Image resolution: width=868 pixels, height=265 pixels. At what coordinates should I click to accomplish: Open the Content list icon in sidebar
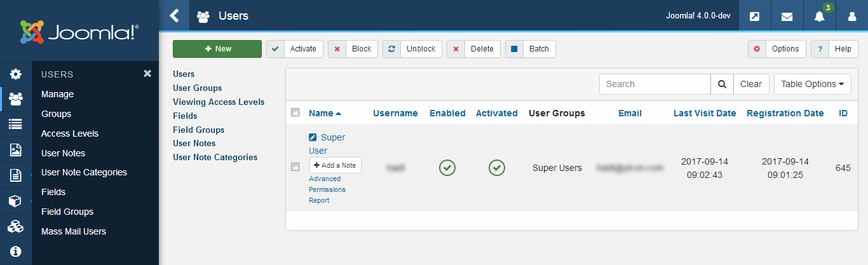tap(16, 125)
